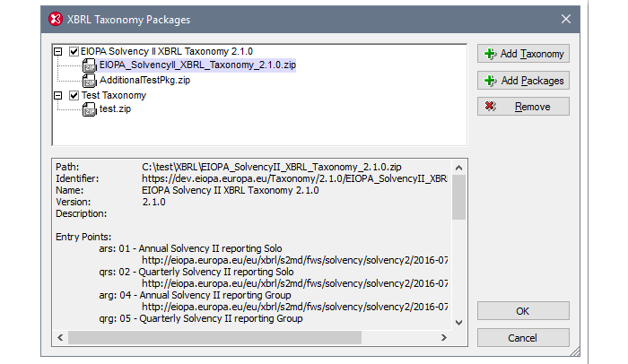Image resolution: width=628 pixels, height=364 pixels.
Task: Click the details pane scroll up arrow
Action: 458,167
